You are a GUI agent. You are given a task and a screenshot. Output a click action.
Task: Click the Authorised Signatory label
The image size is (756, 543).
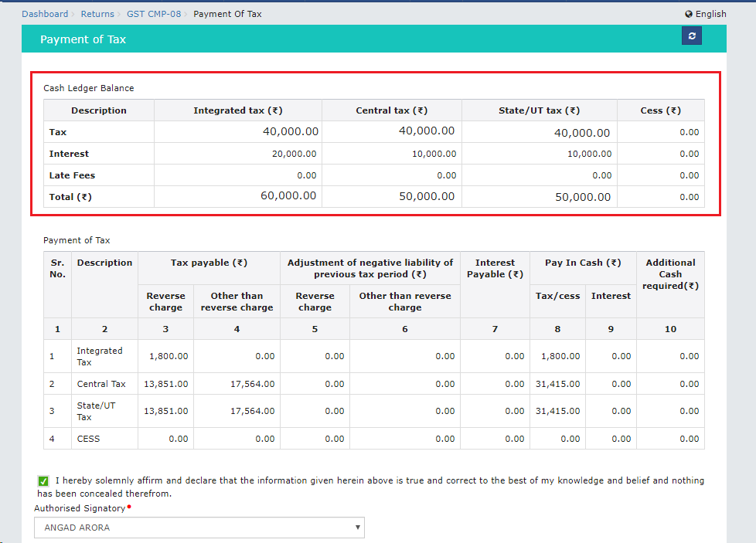(80, 508)
